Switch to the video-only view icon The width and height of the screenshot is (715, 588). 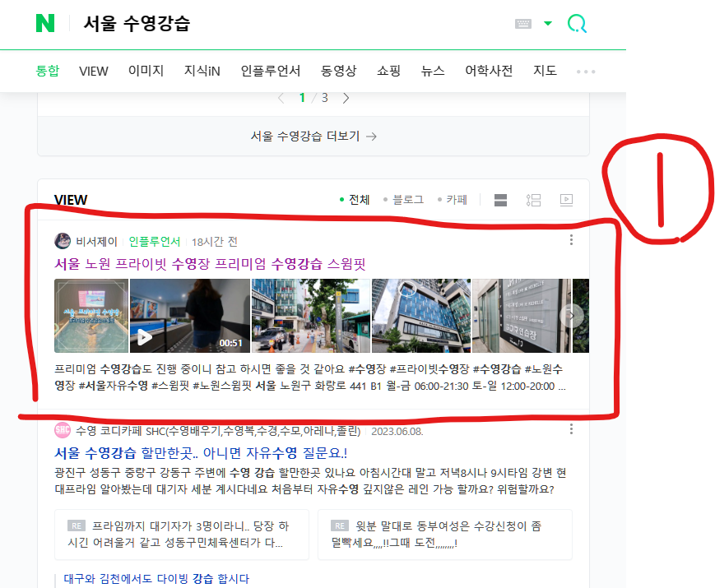566,200
